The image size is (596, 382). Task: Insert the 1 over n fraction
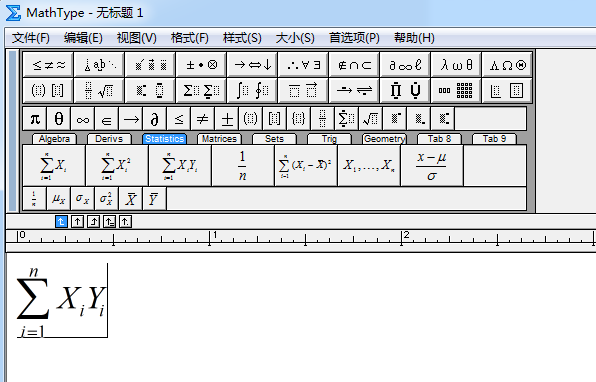coord(243,166)
